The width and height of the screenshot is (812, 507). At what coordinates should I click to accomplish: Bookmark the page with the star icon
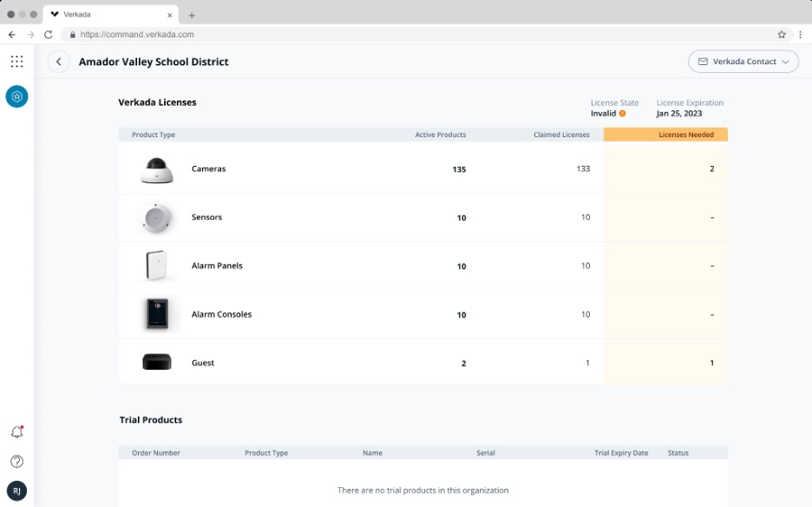click(x=782, y=35)
